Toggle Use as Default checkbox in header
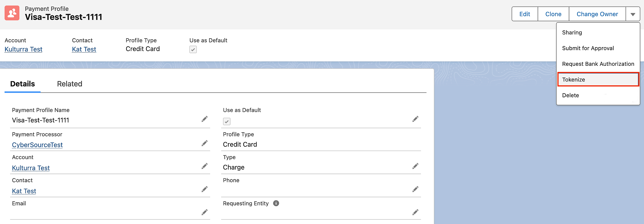The width and height of the screenshot is (644, 224). 193,49
